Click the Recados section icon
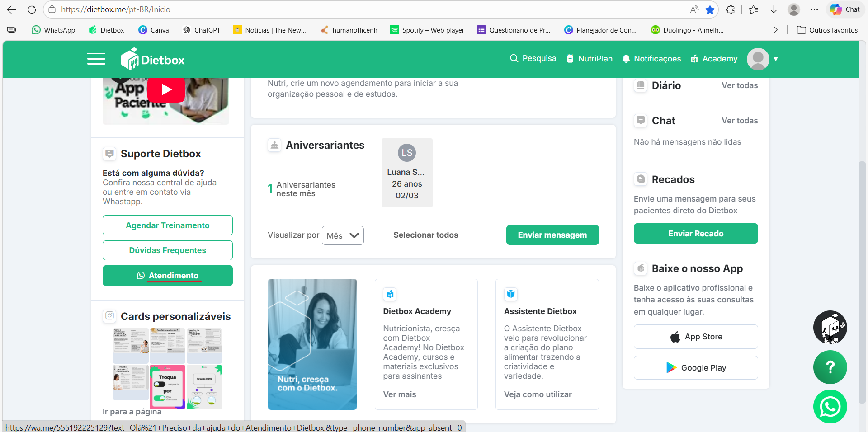868x432 pixels. coord(641,179)
